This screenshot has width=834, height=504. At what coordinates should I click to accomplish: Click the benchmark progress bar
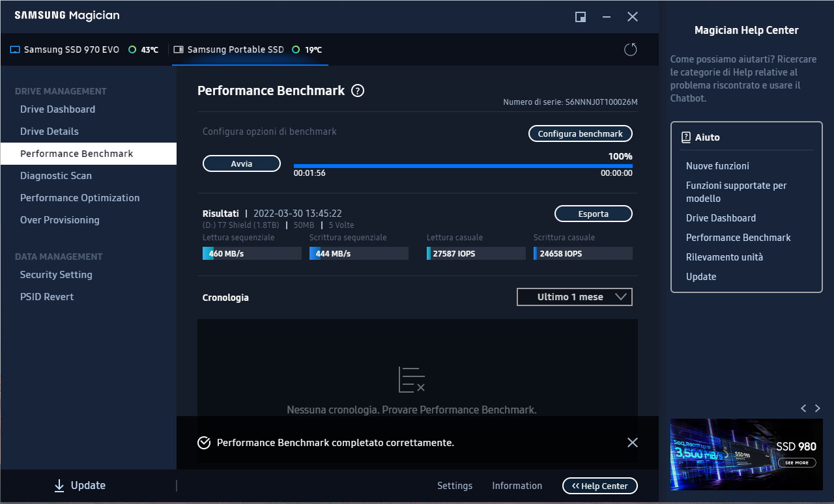tap(463, 166)
